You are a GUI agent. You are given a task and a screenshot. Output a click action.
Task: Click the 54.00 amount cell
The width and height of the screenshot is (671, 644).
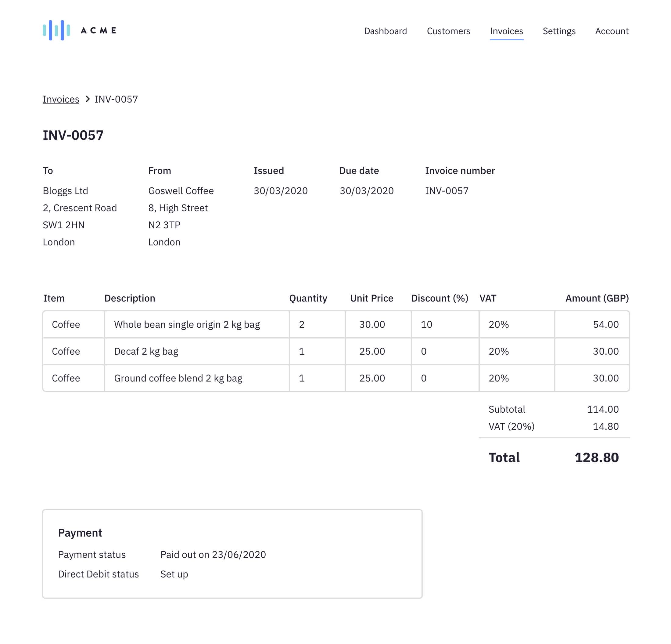pyautogui.click(x=605, y=324)
